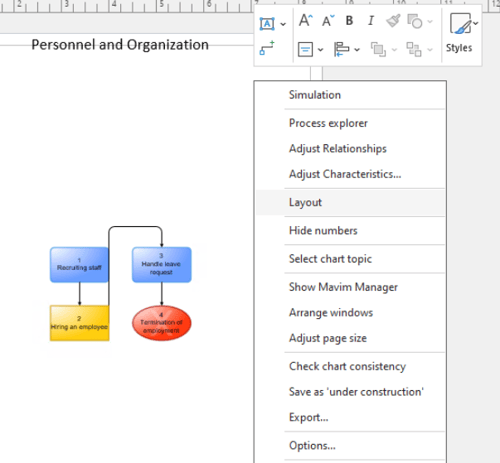Screen dimensions: 500x463
Task: Click the Decrease Font Size icon
Action: pyautogui.click(x=328, y=21)
